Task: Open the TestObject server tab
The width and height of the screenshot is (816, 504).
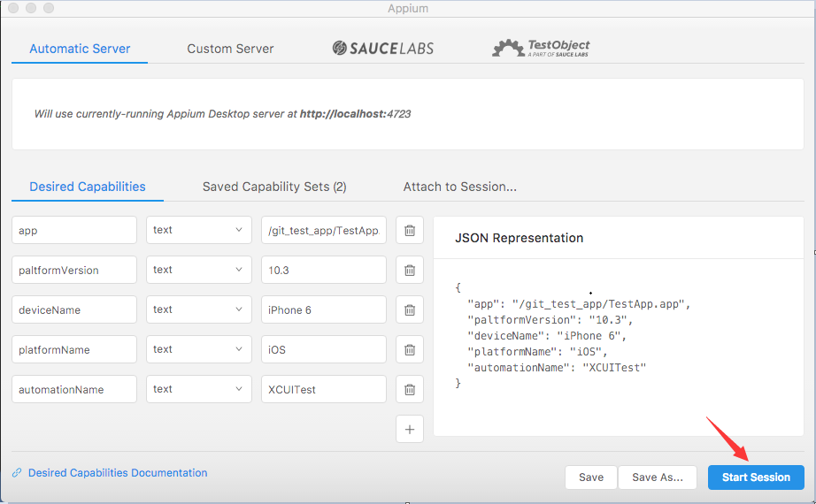Action: coord(541,48)
